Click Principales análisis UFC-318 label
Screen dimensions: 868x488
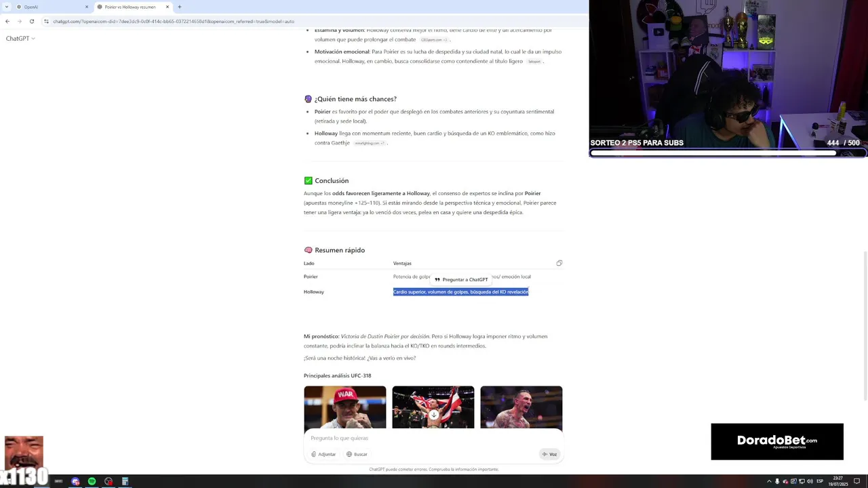(338, 375)
